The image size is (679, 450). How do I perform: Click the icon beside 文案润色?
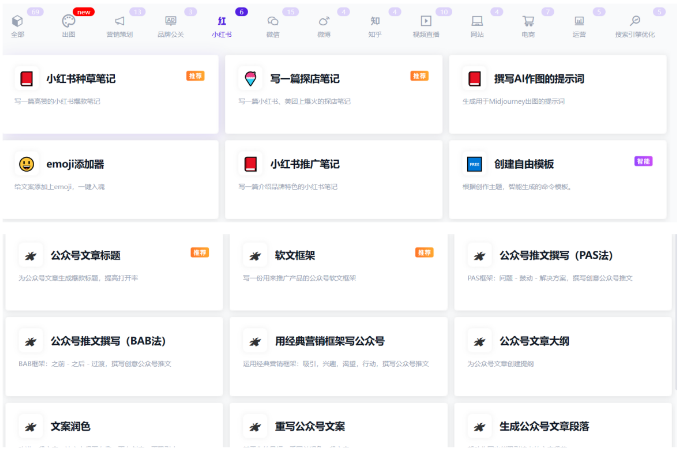(30, 427)
